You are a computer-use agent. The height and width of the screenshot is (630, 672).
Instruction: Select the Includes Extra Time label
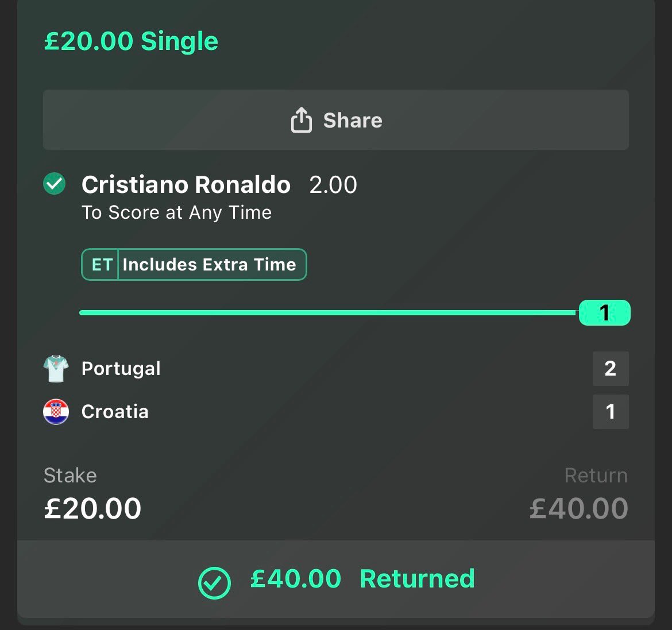[209, 264]
